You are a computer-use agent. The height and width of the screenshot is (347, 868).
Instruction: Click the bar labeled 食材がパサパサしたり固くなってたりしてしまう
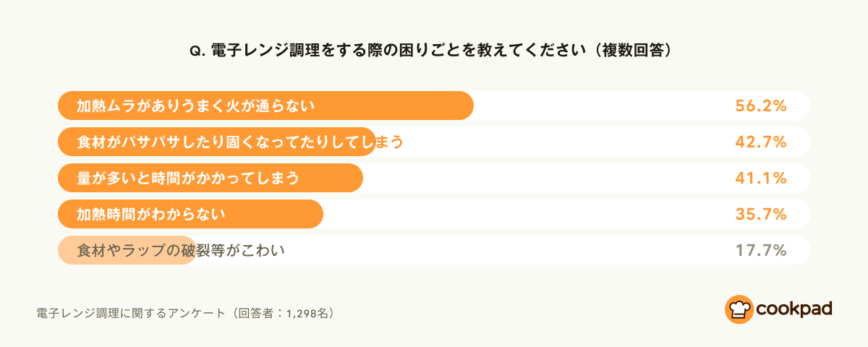coord(217,142)
